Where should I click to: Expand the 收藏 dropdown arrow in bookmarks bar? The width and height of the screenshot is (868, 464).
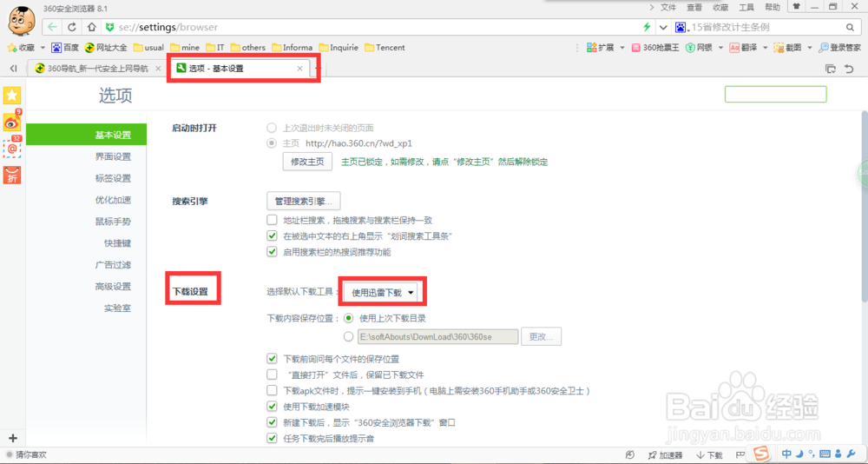pyautogui.click(x=43, y=48)
